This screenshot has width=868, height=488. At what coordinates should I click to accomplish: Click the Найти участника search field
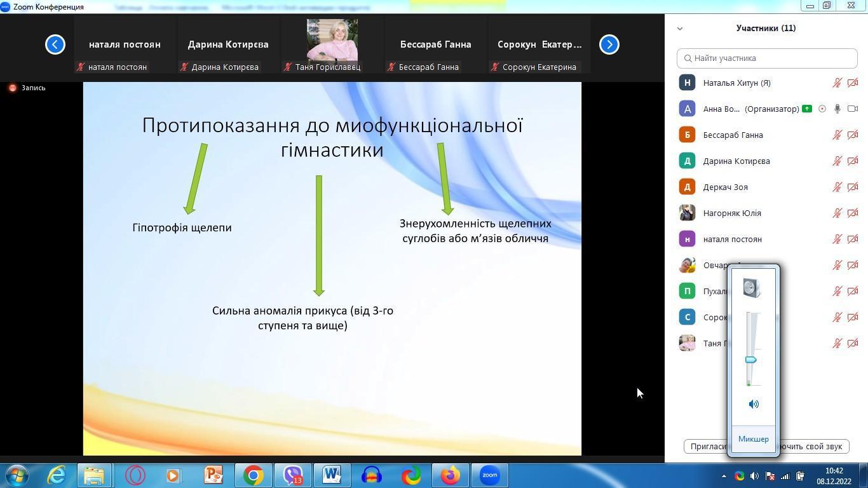tap(767, 58)
